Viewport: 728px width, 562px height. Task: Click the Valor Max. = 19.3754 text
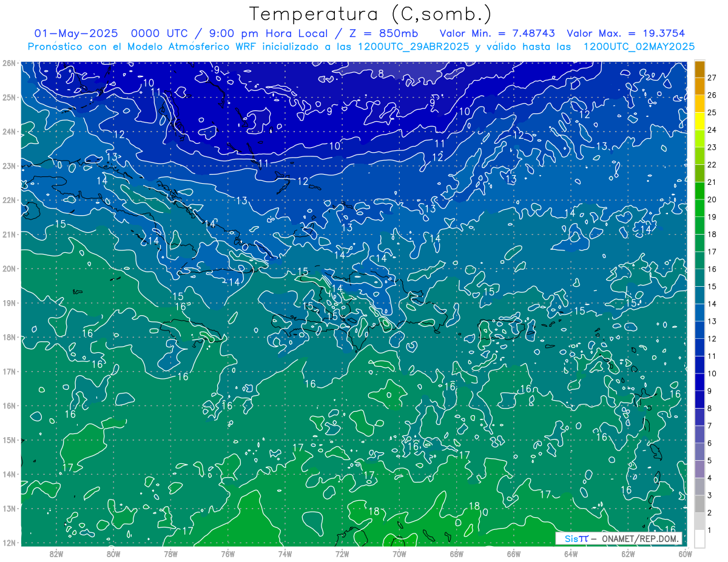626,33
